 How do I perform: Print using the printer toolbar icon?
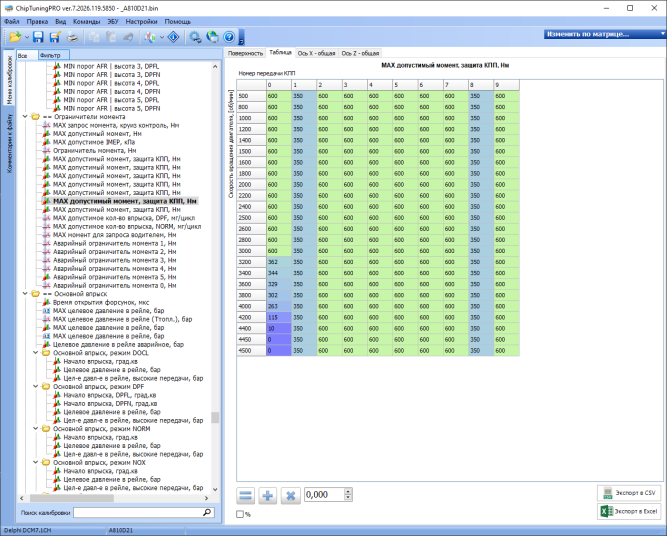[x=72, y=37]
